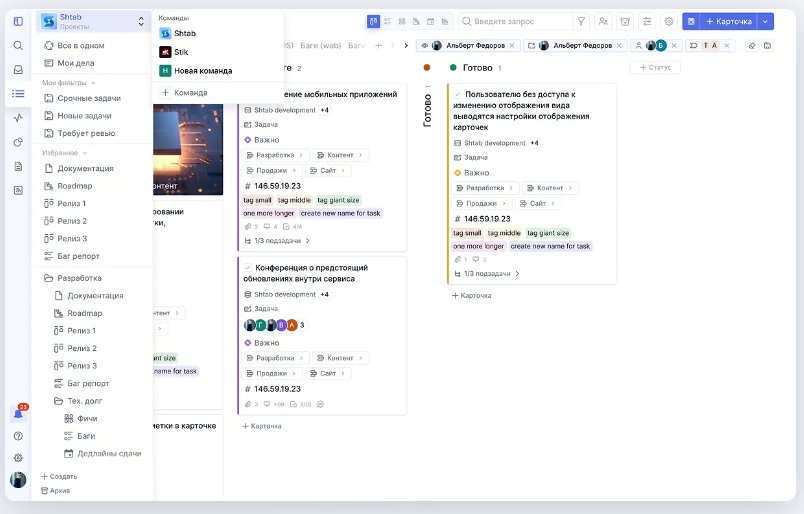Viewport: 804px width, 514px height.
Task: Click the filter funnel icon beside search
Action: pyautogui.click(x=581, y=21)
